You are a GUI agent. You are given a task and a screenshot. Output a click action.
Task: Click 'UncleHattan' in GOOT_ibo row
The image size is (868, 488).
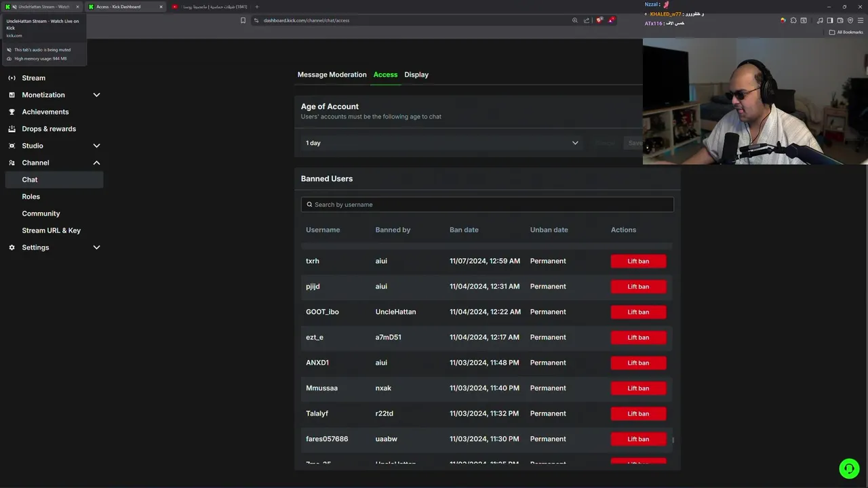[395, 312]
